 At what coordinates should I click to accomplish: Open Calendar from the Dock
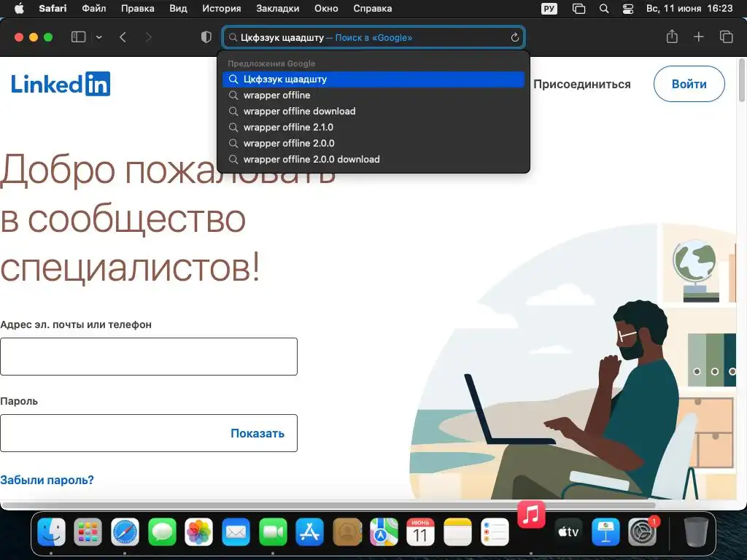[x=420, y=532]
